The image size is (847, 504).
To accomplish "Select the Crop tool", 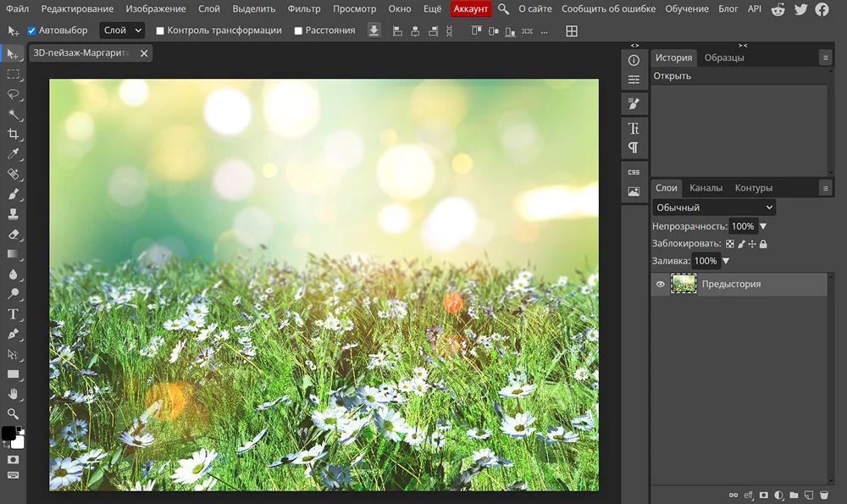I will [x=13, y=134].
